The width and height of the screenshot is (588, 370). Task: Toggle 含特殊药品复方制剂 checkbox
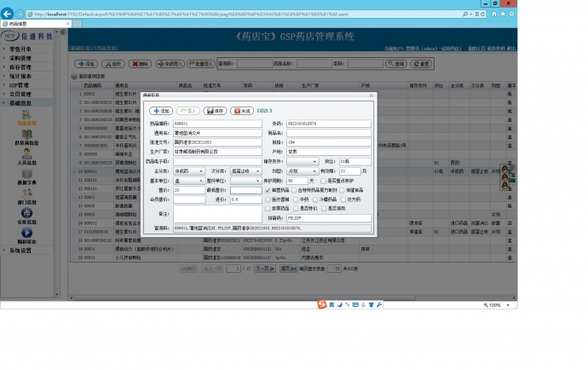294,190
